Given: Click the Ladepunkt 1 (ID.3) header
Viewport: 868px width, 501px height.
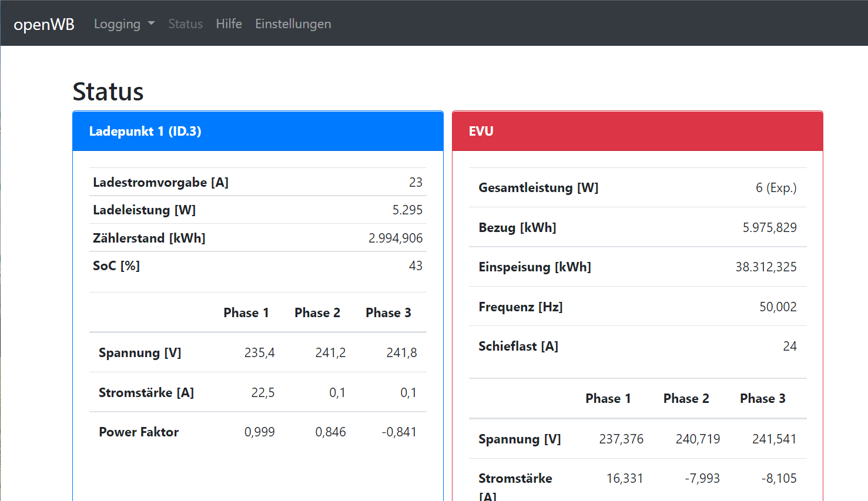Looking at the screenshot, I should tap(145, 131).
